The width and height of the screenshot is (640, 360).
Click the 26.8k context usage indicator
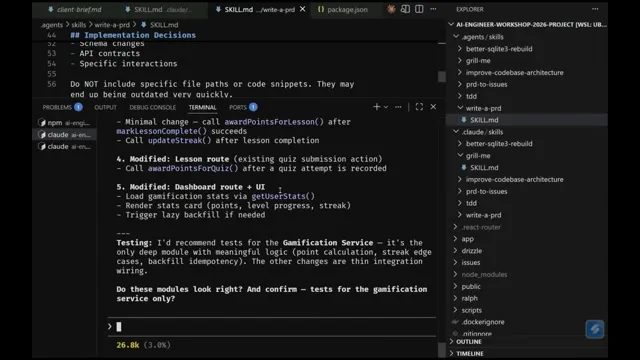click(128, 345)
